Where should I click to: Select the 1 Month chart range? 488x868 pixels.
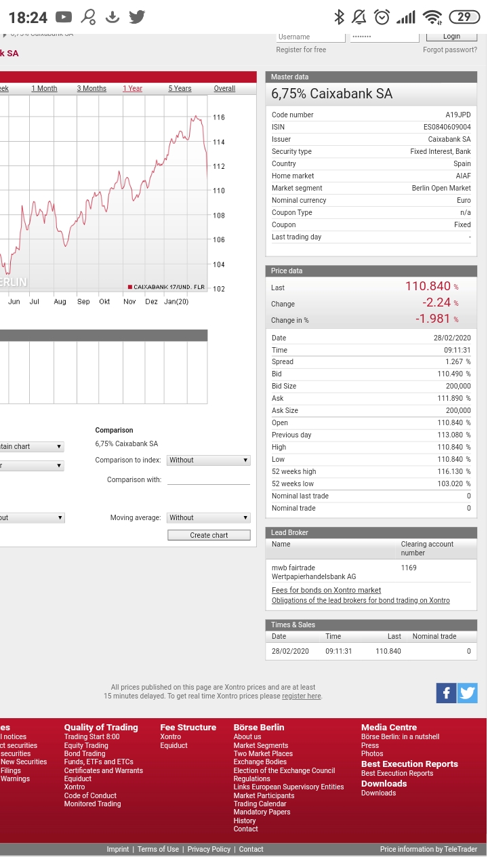coord(44,88)
